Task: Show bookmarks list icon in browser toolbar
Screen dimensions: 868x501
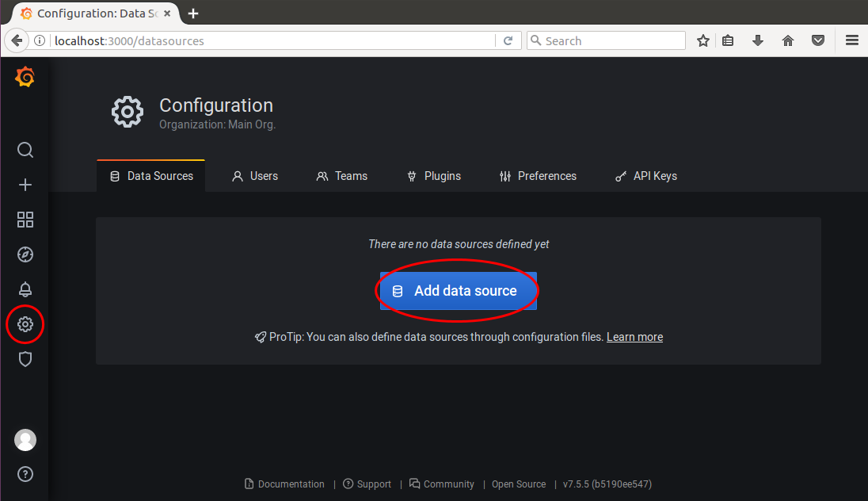Action: click(728, 40)
